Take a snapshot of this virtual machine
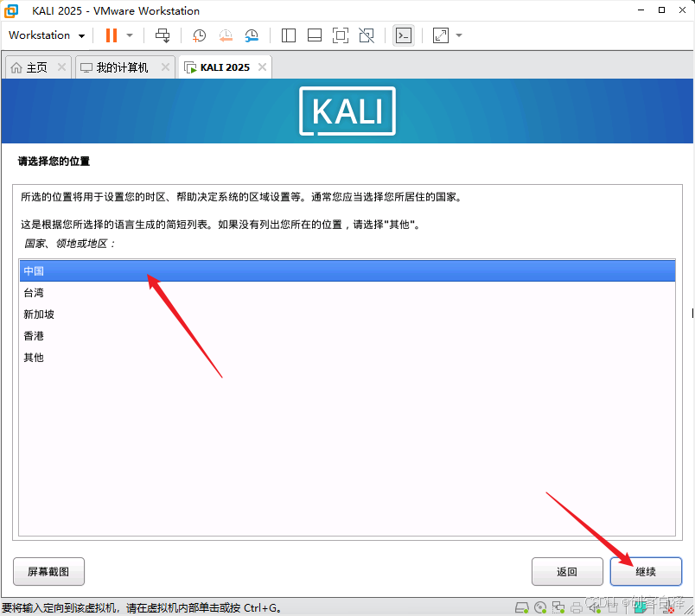This screenshot has width=695, height=616. 199,35
